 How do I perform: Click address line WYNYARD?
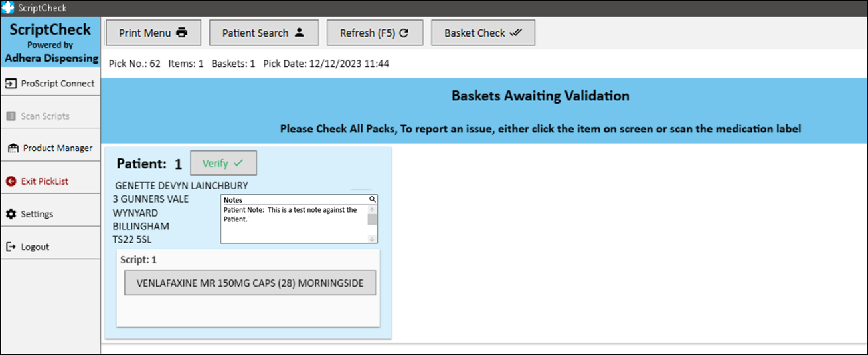(135, 213)
